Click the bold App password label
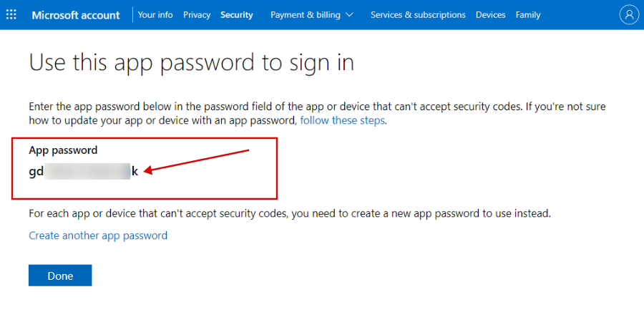Viewport: 644px width, 312px height. point(63,150)
